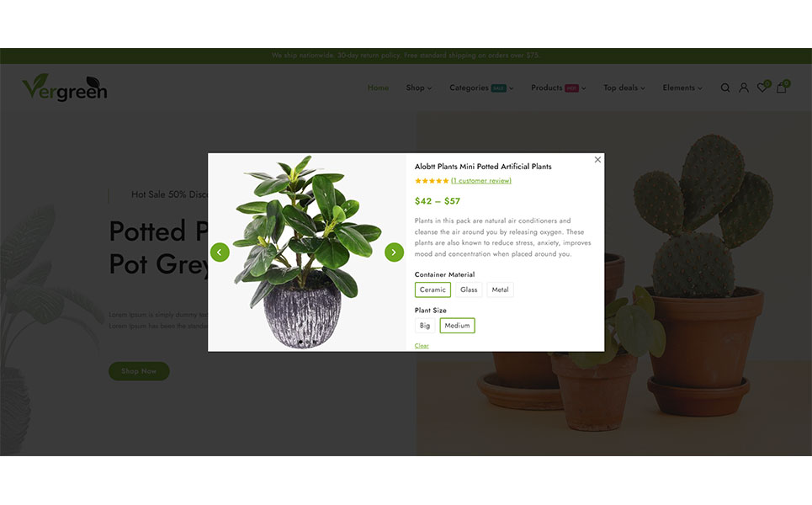Expand the Categories dropdown menu
This screenshot has width=812, height=505.
click(x=481, y=88)
